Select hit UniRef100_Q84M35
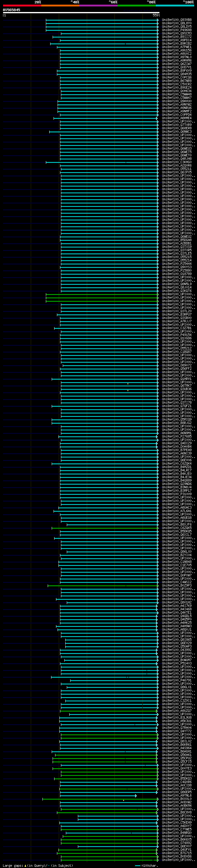Image resolution: width=197 pixels, height=868 pixels. click(176, 74)
